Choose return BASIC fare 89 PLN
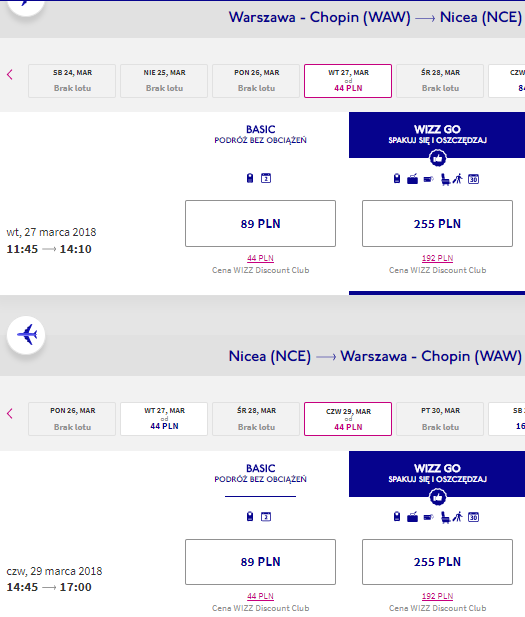525x617 pixels. (x=261, y=562)
